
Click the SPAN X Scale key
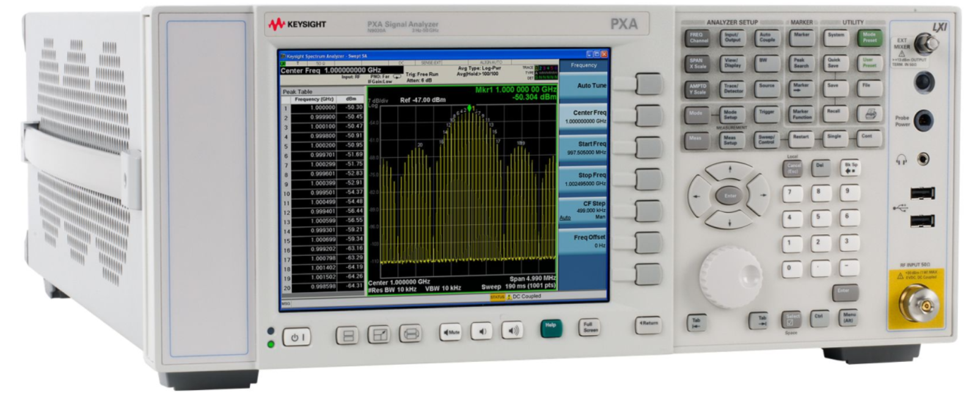click(698, 64)
